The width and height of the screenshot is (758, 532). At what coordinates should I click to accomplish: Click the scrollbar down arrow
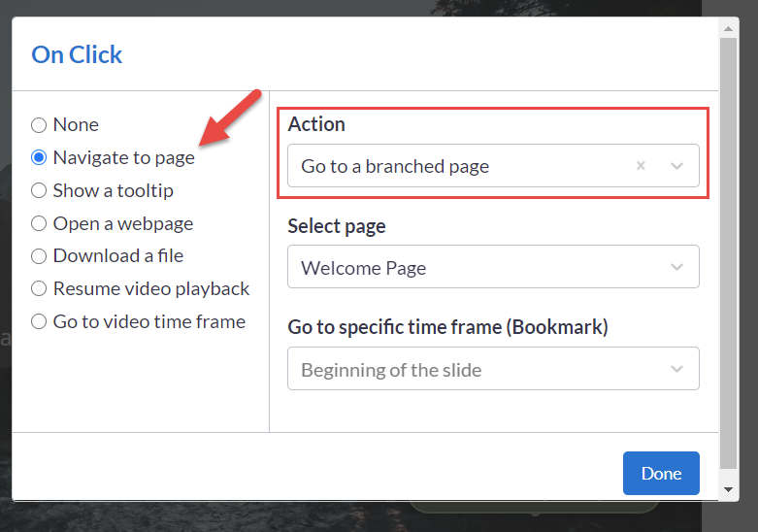coord(728,489)
